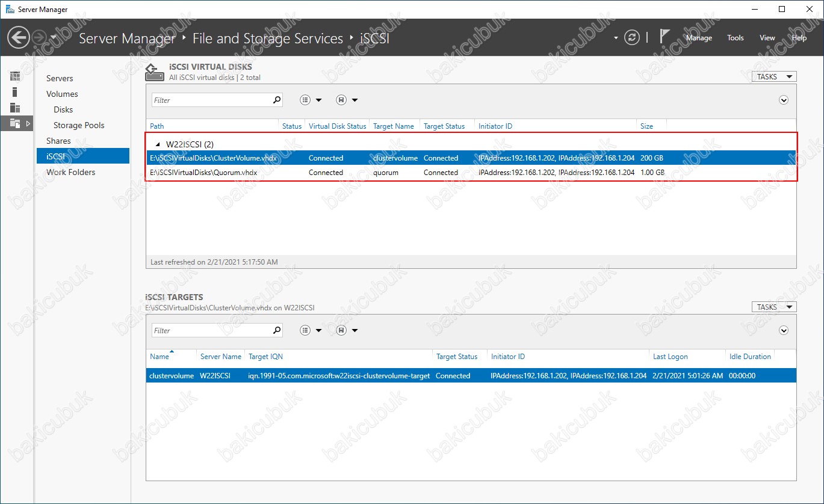Sort targets by Server Name column
This screenshot has height=504, width=824.
pos(221,357)
